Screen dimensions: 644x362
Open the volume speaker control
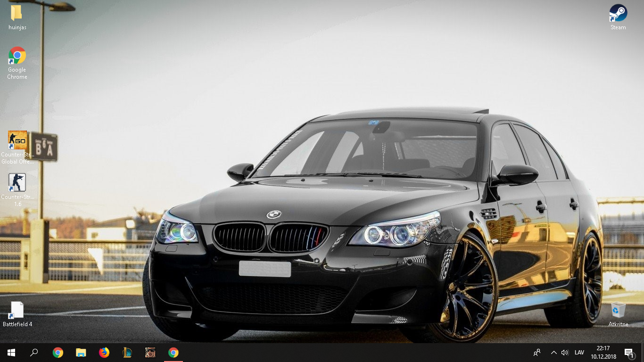[x=565, y=353]
